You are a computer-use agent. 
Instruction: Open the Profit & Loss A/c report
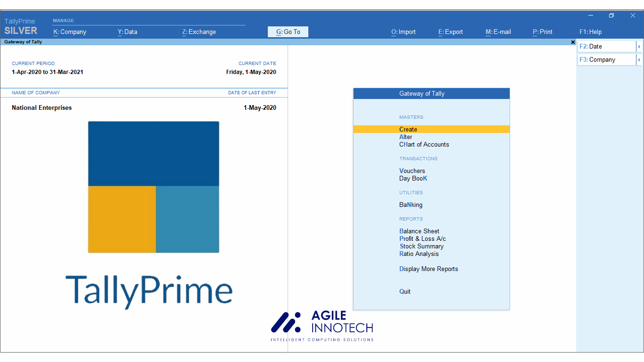point(422,239)
